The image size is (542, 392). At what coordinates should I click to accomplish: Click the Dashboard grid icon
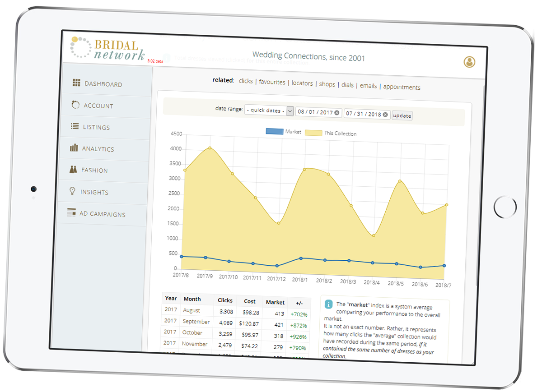click(x=76, y=83)
